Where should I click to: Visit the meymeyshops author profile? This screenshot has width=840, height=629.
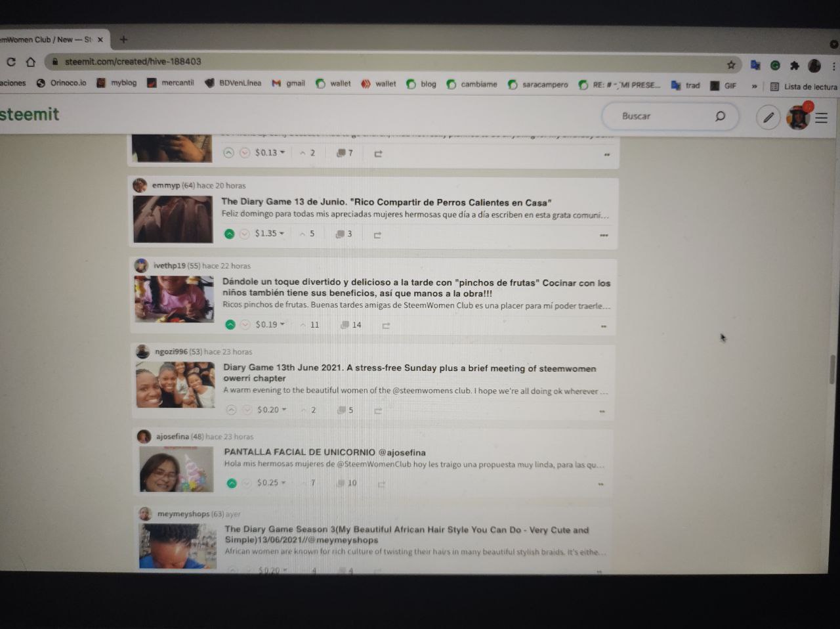pyautogui.click(x=183, y=514)
